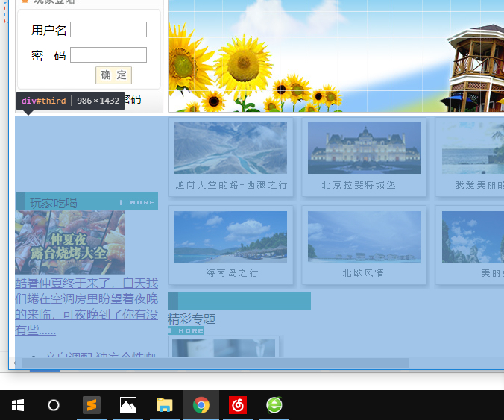Open the 北京拉斐特城堡 photo card

364,157
